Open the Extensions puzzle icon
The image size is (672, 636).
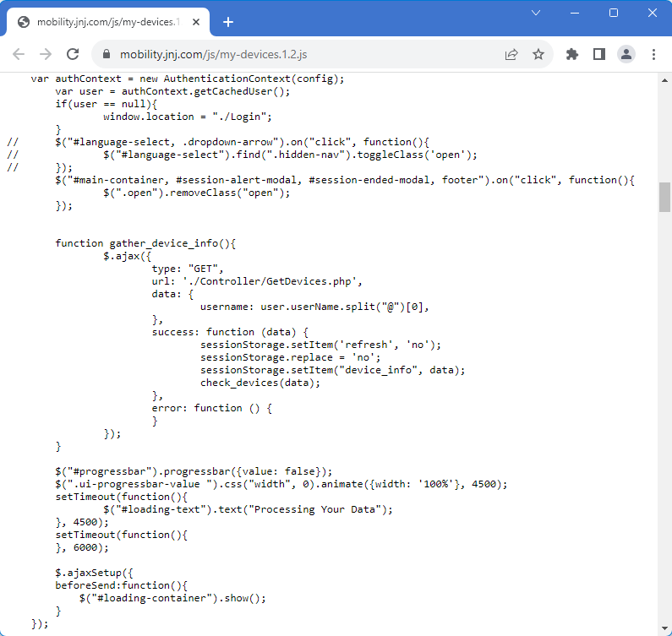(x=572, y=54)
